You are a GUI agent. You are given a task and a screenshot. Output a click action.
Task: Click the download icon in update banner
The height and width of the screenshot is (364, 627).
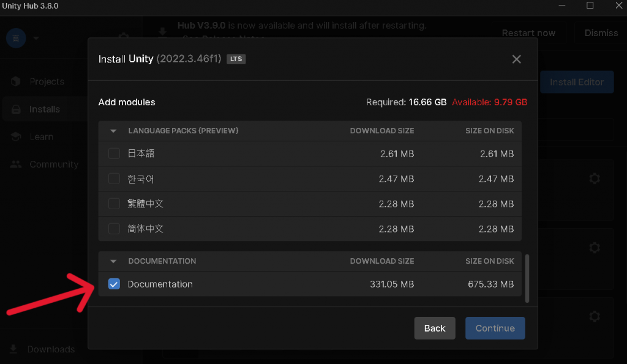[162, 32]
